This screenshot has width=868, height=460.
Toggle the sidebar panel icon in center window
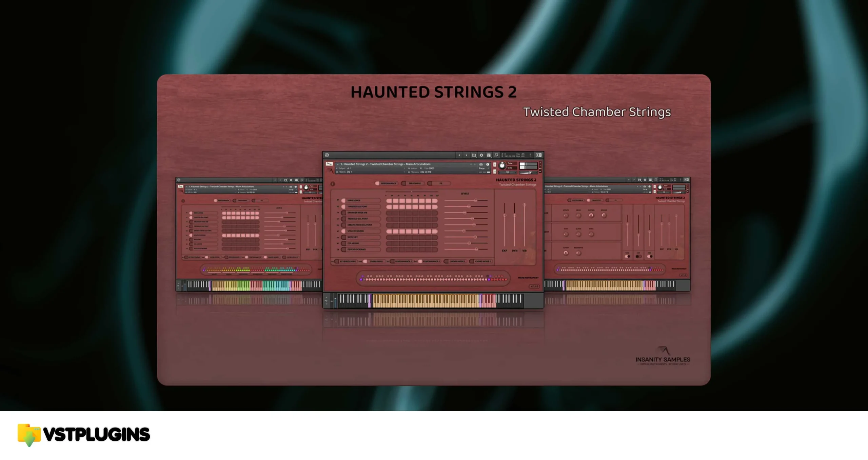click(x=538, y=155)
